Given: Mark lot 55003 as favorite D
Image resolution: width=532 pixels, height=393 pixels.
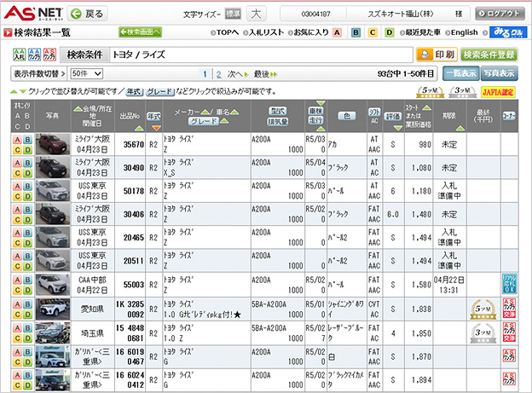Looking at the screenshot, I should (x=28, y=290).
